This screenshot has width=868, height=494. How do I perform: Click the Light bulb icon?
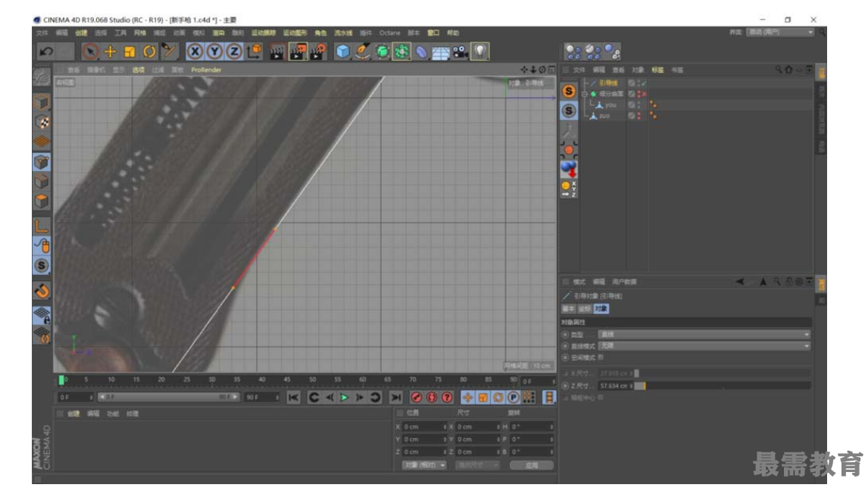click(480, 52)
